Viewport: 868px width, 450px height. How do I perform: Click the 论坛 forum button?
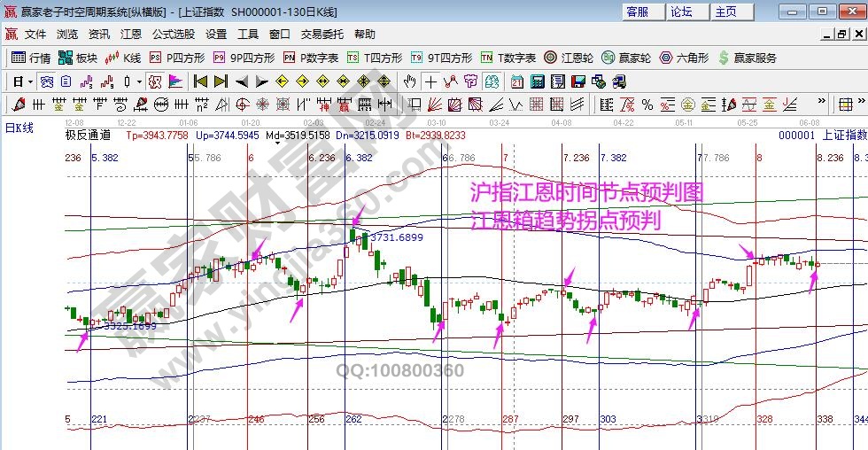[682, 12]
